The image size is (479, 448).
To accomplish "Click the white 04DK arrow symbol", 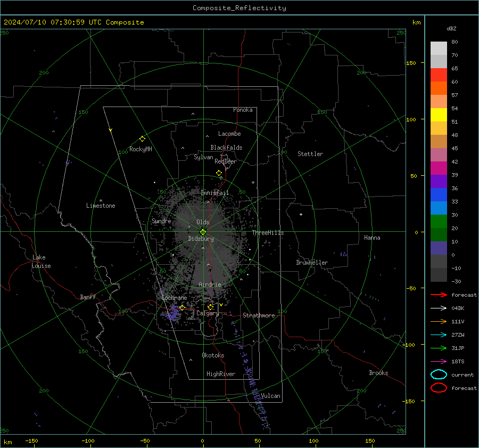I will [x=439, y=308].
